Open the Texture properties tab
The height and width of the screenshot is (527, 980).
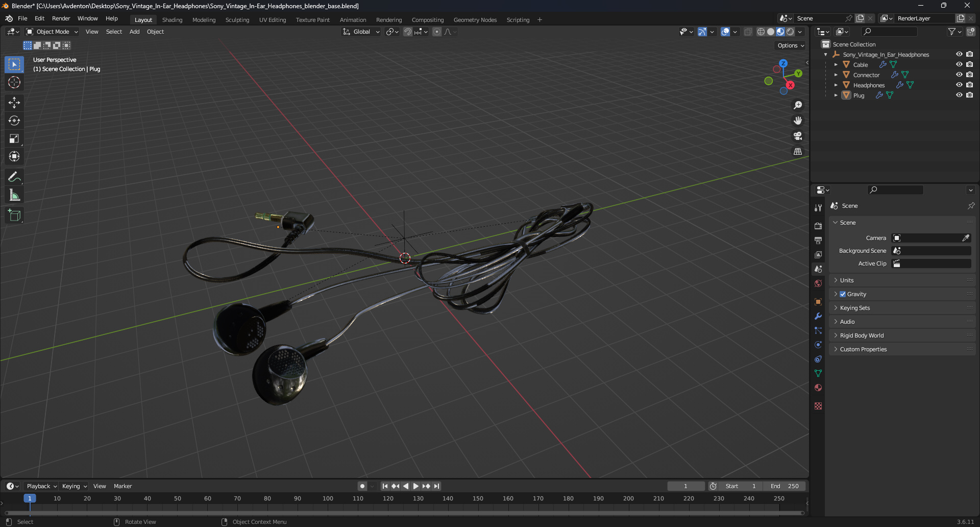(x=818, y=406)
